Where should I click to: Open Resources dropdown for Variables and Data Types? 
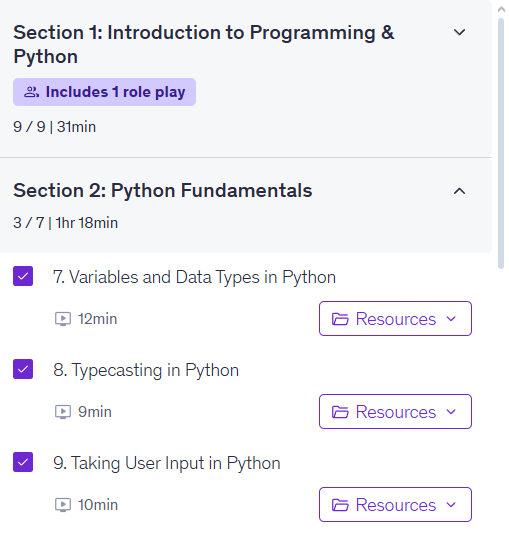395,319
